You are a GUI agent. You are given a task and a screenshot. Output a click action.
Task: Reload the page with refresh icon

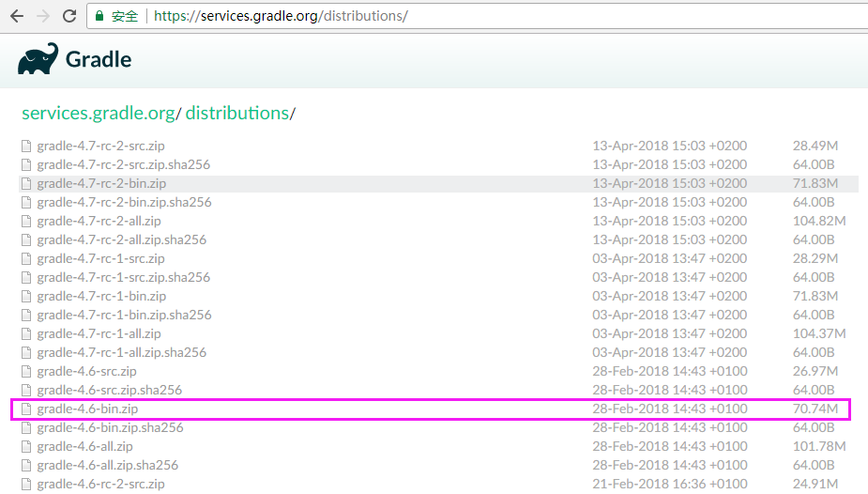(69, 16)
